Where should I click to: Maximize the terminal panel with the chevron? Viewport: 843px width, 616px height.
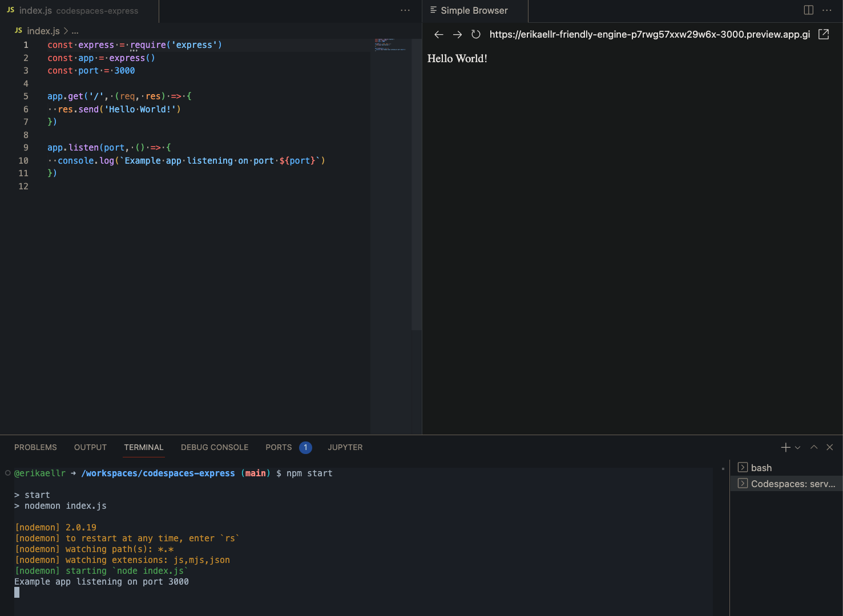[x=814, y=447]
